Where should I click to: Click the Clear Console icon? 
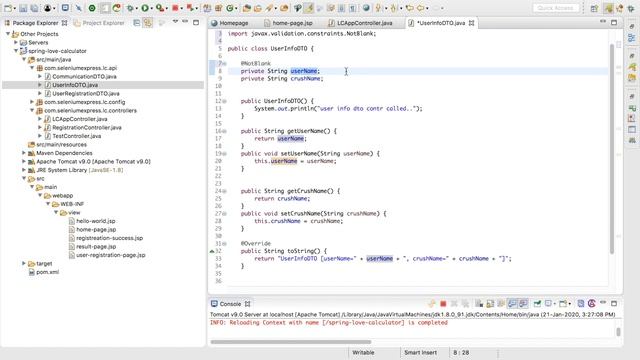coord(479,304)
